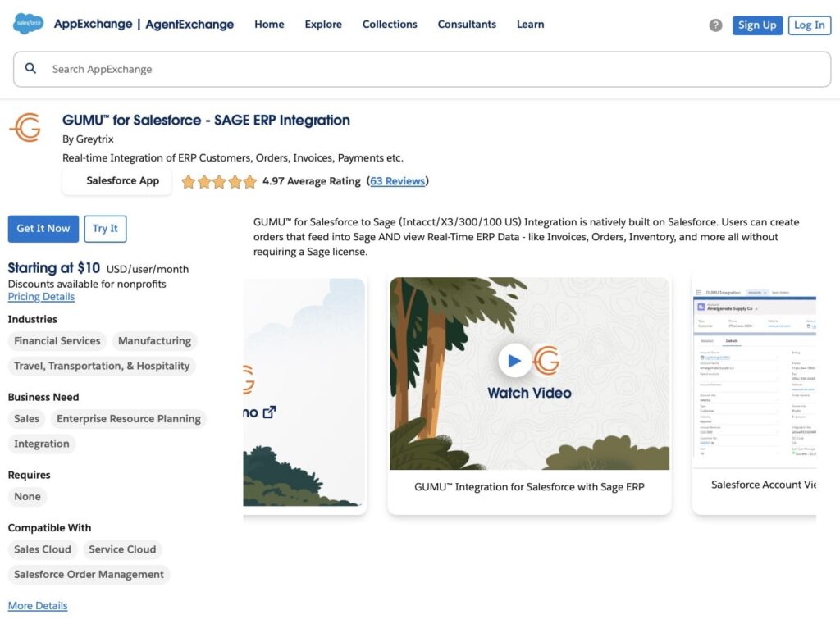The image size is (840, 624).
Task: Open the help question mark icon
Action: click(714, 25)
